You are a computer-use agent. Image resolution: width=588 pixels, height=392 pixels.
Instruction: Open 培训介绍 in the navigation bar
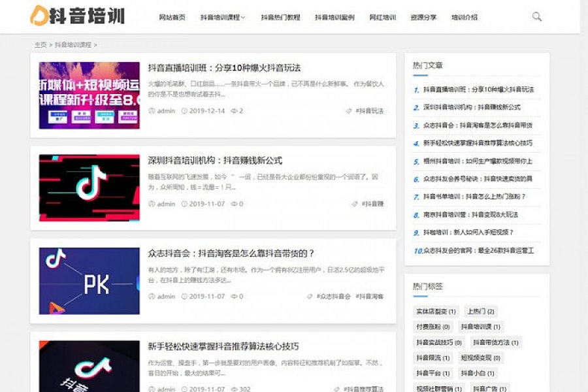click(465, 17)
